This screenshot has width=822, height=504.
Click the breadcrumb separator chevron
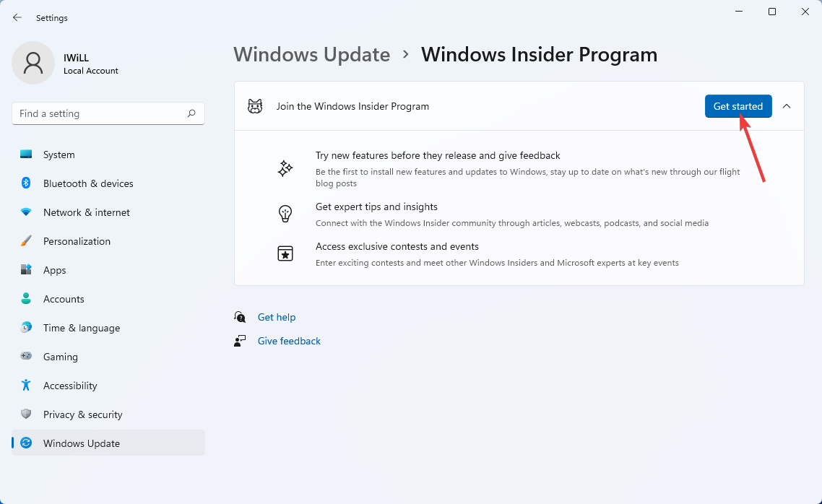tap(405, 54)
